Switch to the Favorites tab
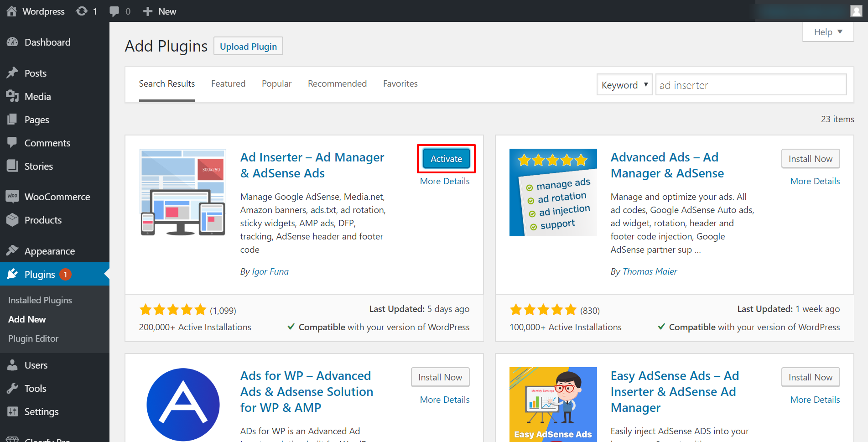Screen dimensions: 868x442 (400, 84)
